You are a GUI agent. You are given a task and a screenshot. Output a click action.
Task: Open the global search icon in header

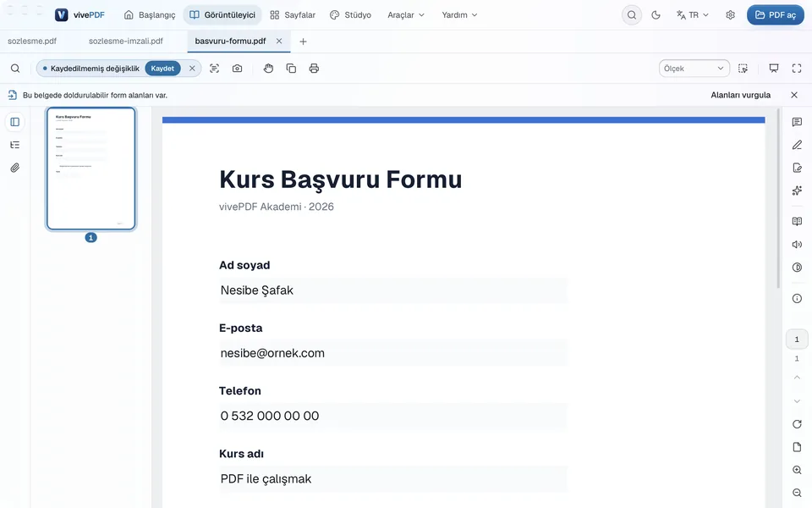[x=631, y=15]
